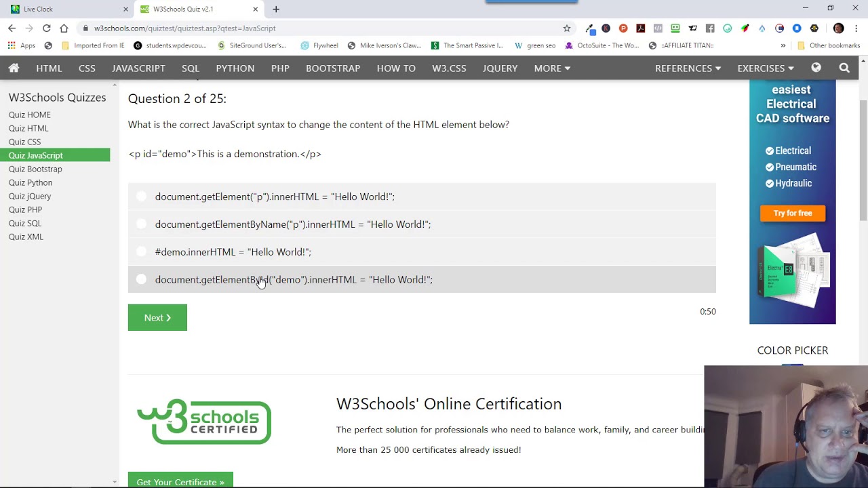Open the globe translate icon in navbar

coord(816,68)
